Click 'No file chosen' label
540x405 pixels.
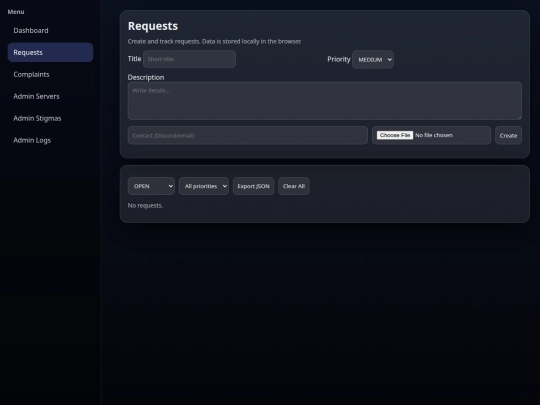pos(434,135)
